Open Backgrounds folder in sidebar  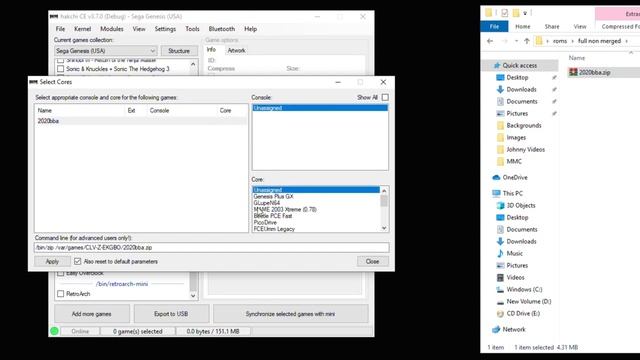524,125
